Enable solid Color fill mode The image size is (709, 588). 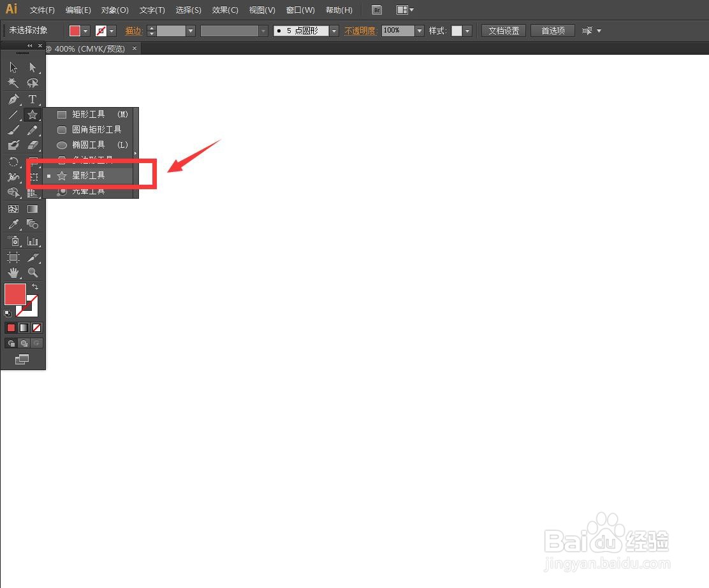11,327
